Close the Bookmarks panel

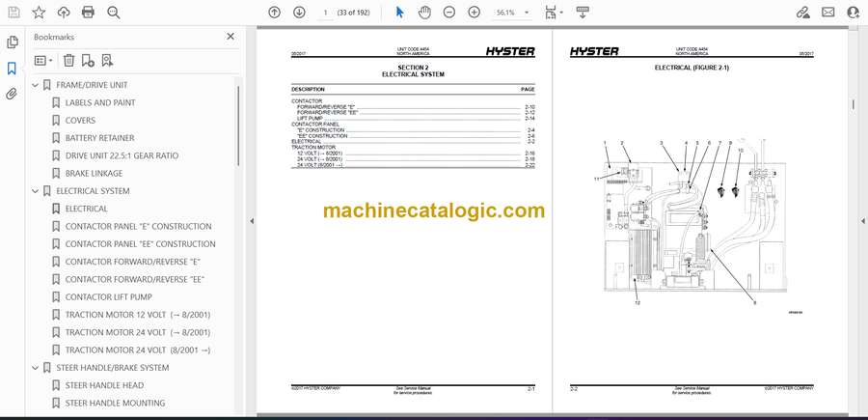point(231,37)
